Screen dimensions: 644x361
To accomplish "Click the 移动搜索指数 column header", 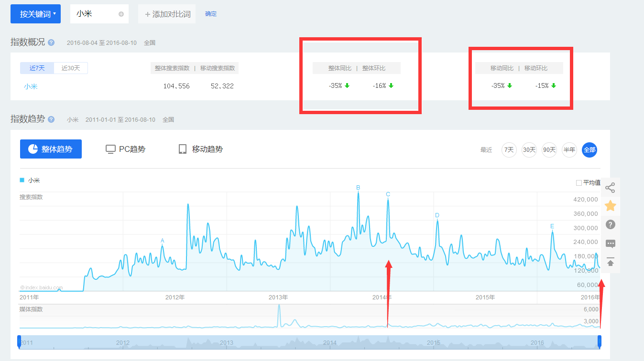I will click(x=218, y=68).
